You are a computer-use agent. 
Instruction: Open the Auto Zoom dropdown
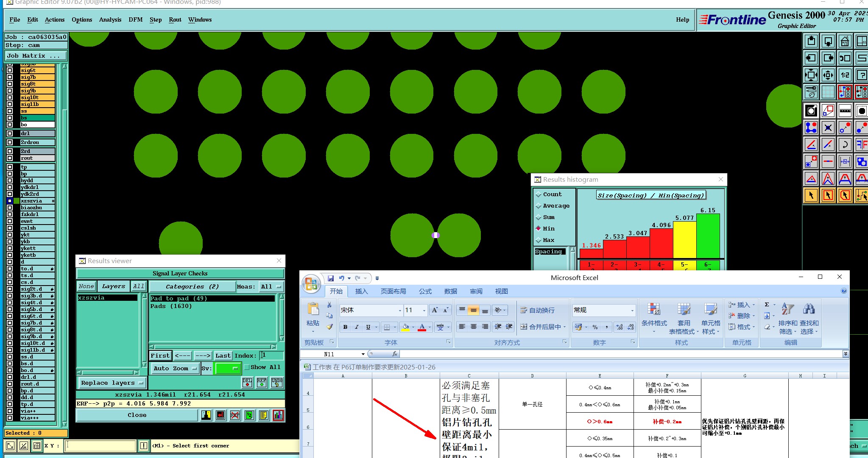(x=175, y=369)
